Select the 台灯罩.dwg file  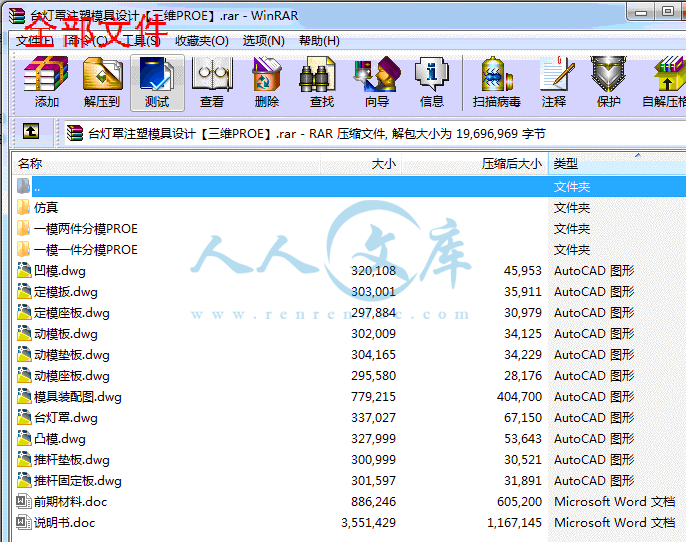click(x=66, y=418)
